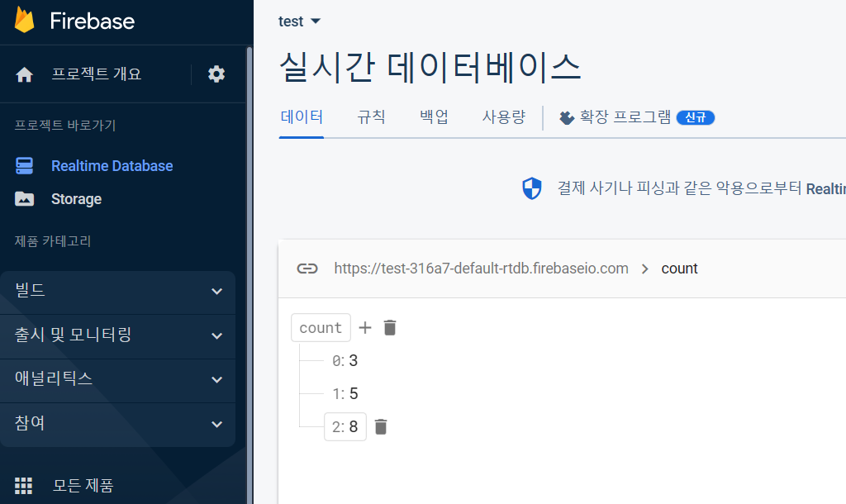Click the link icon beside database URL
This screenshot has height=504, width=846.
click(307, 269)
